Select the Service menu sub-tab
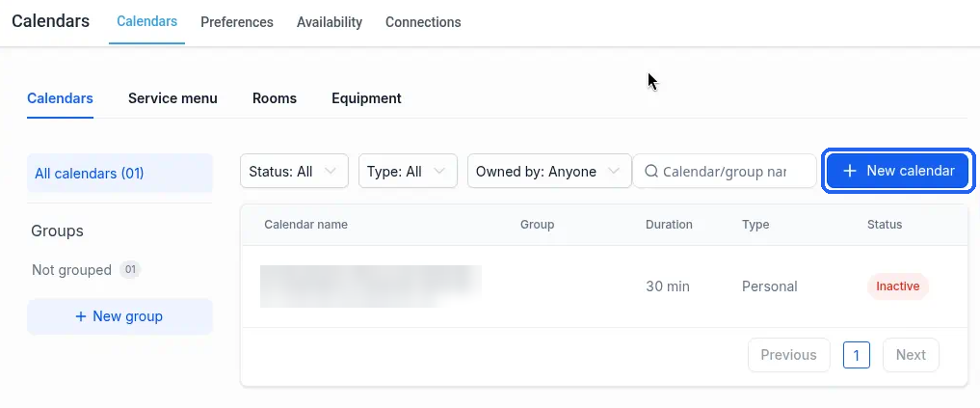Screen dimensions: 980x408 coord(172,98)
